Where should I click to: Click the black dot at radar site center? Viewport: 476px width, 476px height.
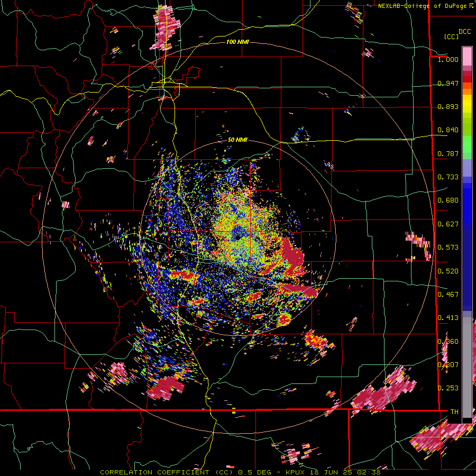click(237, 237)
